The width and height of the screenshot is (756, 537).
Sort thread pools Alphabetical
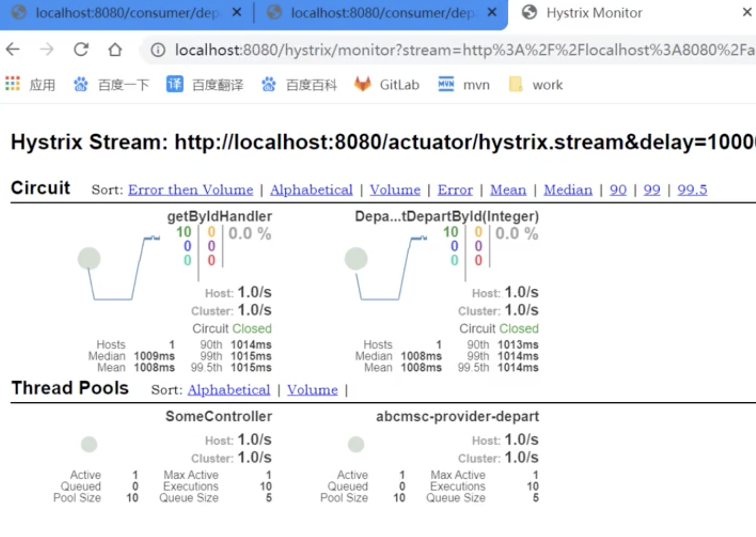click(x=229, y=390)
